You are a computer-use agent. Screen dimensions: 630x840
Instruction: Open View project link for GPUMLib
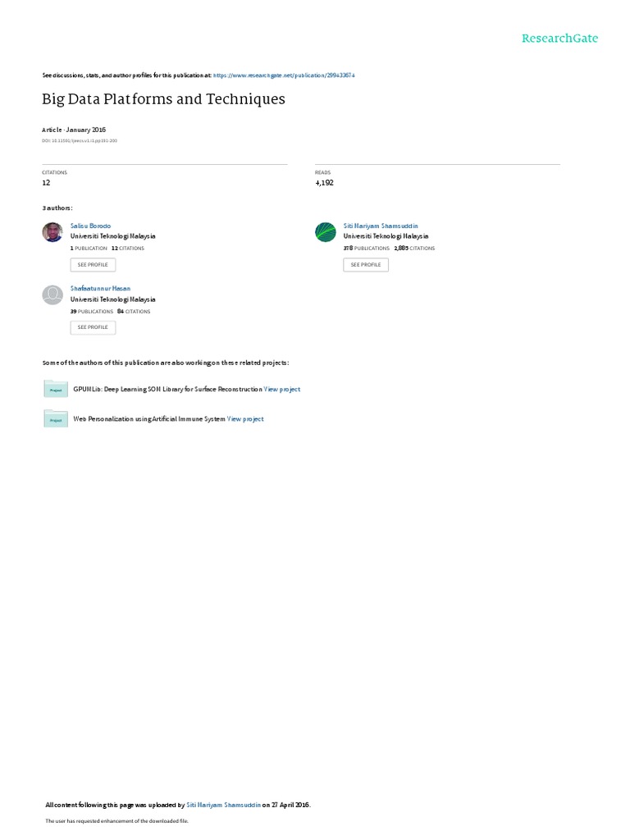(282, 390)
